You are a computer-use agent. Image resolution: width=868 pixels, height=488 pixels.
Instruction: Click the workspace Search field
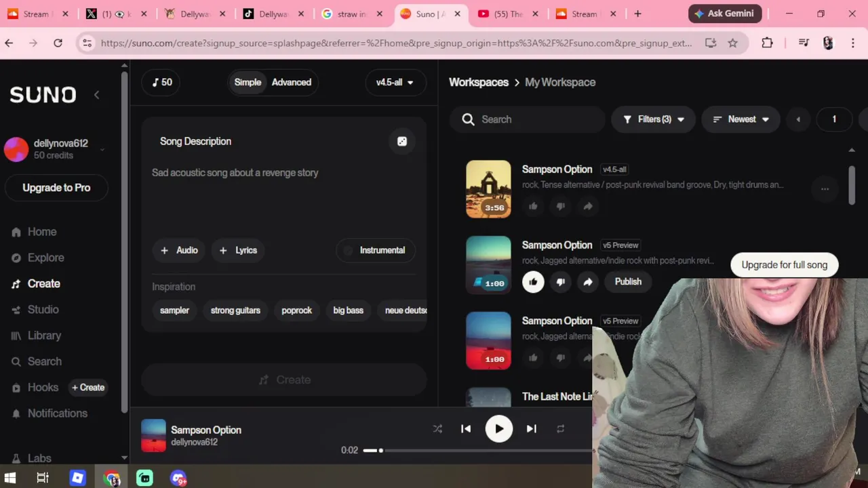click(x=527, y=119)
